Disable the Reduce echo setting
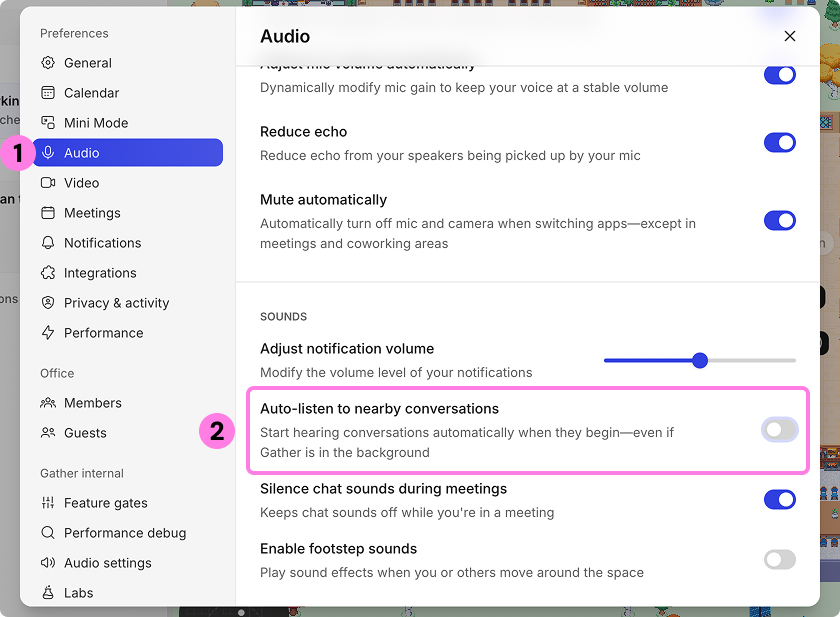Image resolution: width=840 pixels, height=617 pixels. (x=780, y=142)
